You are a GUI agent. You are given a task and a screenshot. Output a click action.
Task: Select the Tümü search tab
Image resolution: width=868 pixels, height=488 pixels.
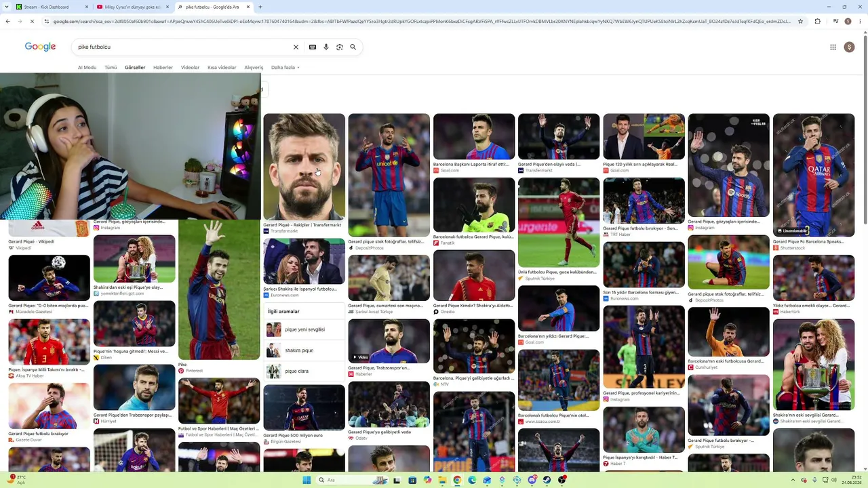tap(111, 68)
